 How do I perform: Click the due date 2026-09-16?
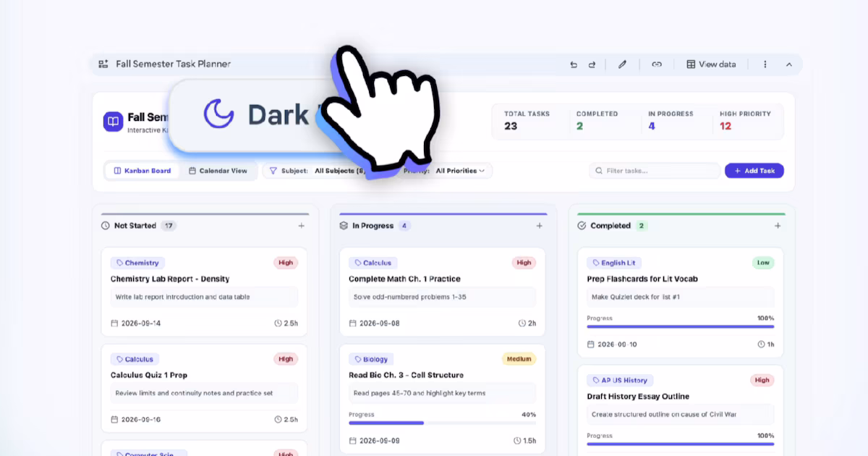(x=141, y=420)
